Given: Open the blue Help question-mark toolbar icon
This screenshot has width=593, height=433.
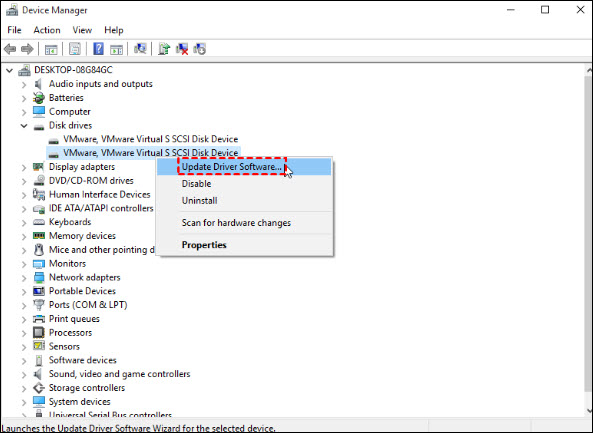Looking at the screenshot, I should (98, 49).
